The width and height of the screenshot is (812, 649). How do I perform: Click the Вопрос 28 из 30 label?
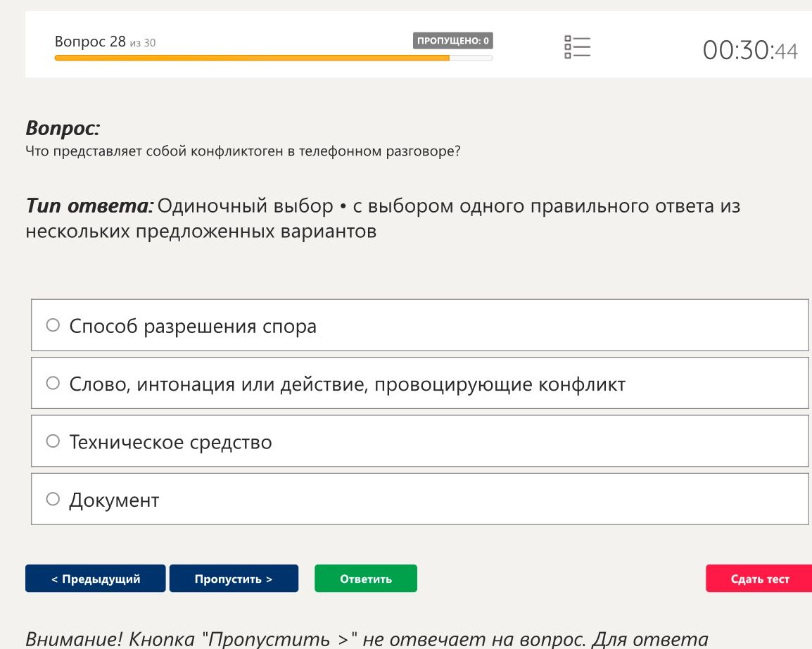(x=105, y=42)
